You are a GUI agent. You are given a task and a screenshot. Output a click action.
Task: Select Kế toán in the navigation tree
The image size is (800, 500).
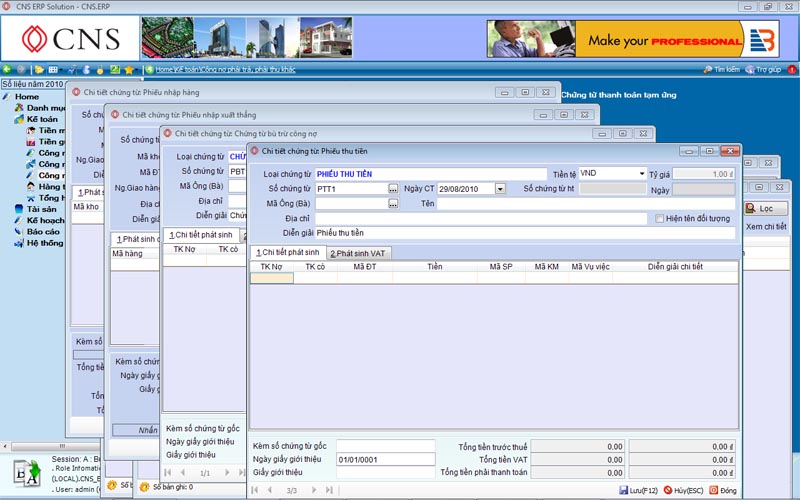[x=44, y=119]
